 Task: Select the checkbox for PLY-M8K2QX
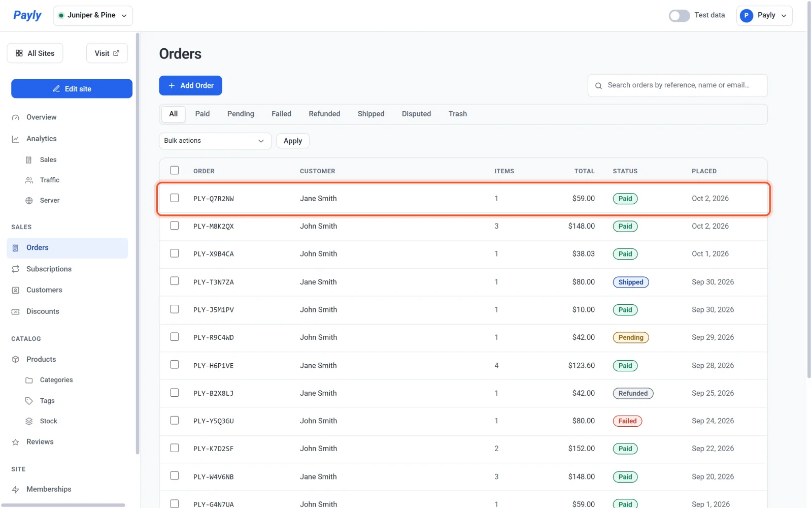pos(175,226)
